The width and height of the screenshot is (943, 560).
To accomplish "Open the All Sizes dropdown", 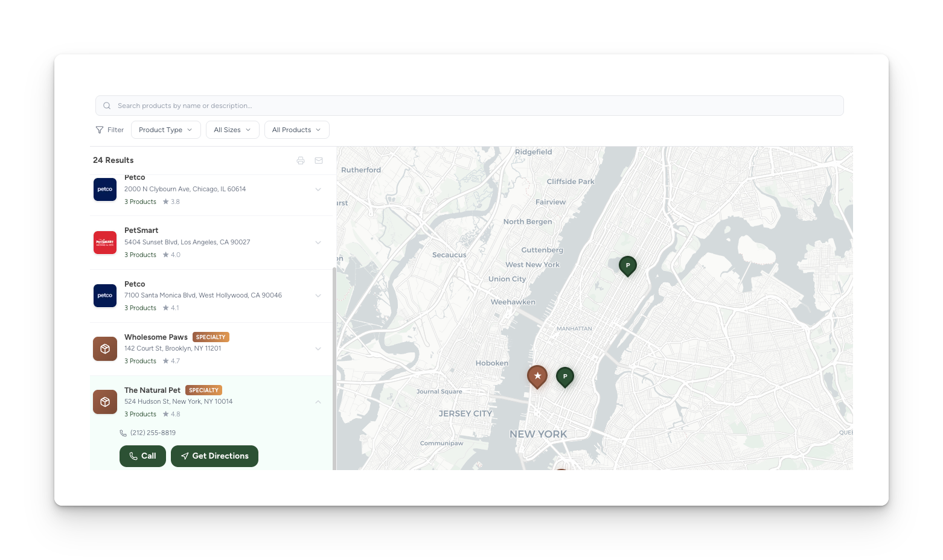I will tap(232, 130).
